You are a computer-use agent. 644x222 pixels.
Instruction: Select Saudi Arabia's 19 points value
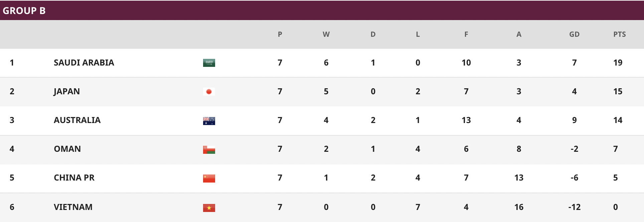pyautogui.click(x=618, y=63)
